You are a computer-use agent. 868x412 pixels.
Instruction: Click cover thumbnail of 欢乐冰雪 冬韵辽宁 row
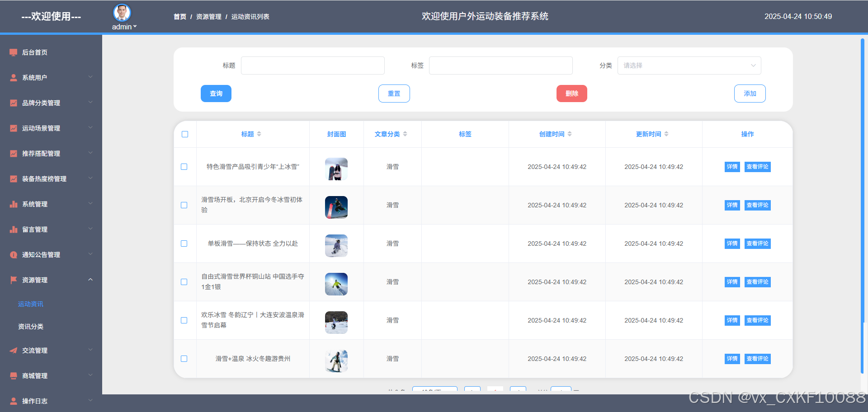pyautogui.click(x=336, y=323)
